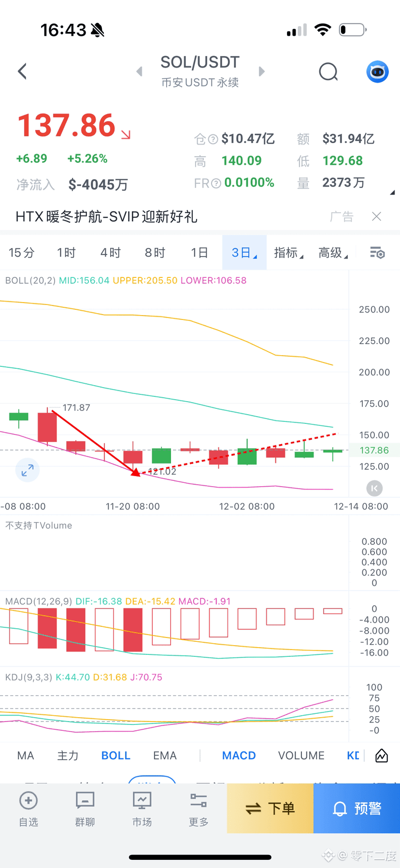This screenshot has height=868, width=400.
Task: Tap the 自选 add-to-watchlist icon
Action: [29, 808]
